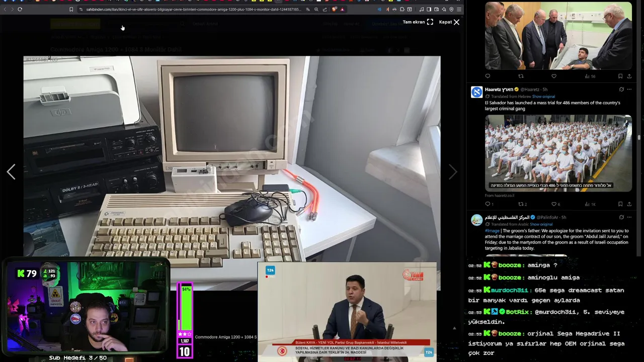Follow the From haaretz.co.il source link
Image resolution: width=644 pixels, height=362 pixels.
[499, 196]
